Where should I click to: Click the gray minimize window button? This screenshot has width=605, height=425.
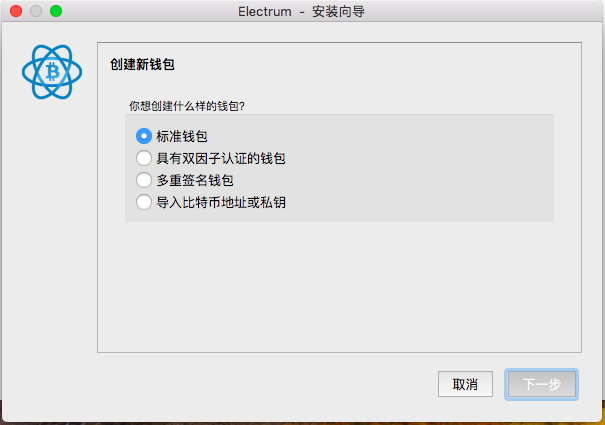36,11
